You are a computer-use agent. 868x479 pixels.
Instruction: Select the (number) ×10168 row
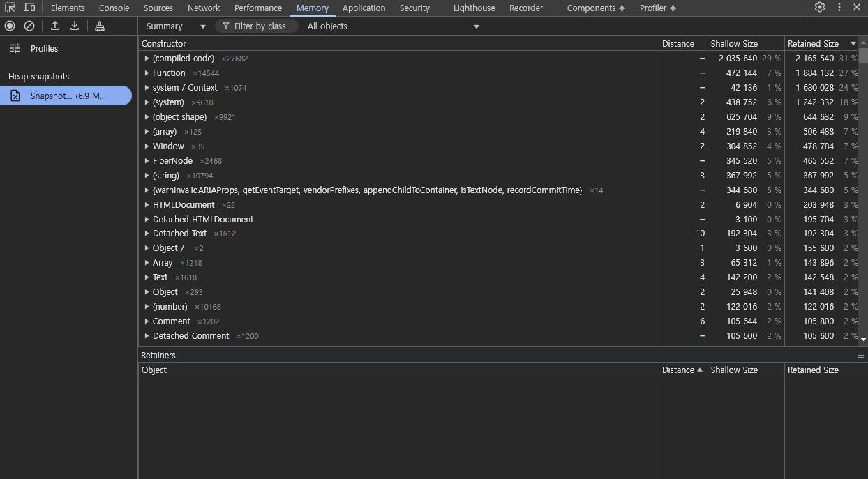(x=498, y=307)
